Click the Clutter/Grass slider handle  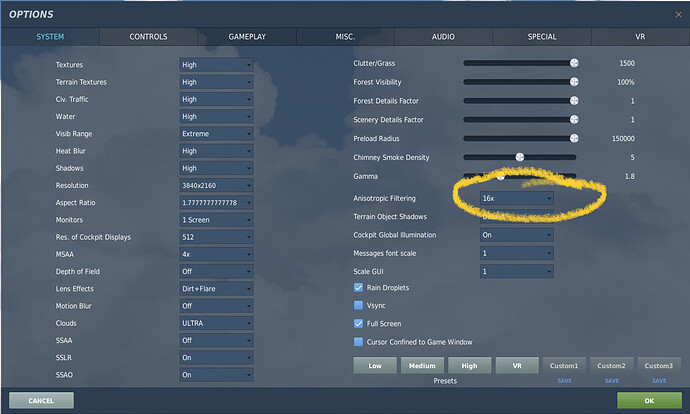pos(574,63)
